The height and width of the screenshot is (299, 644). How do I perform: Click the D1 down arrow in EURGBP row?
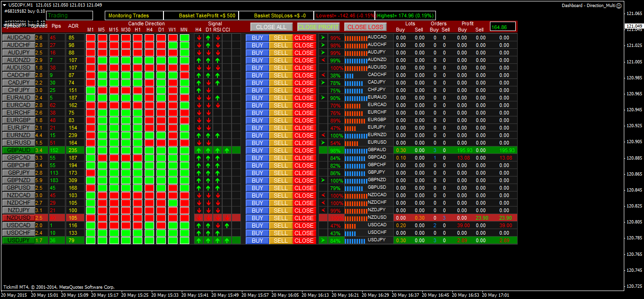click(x=208, y=121)
